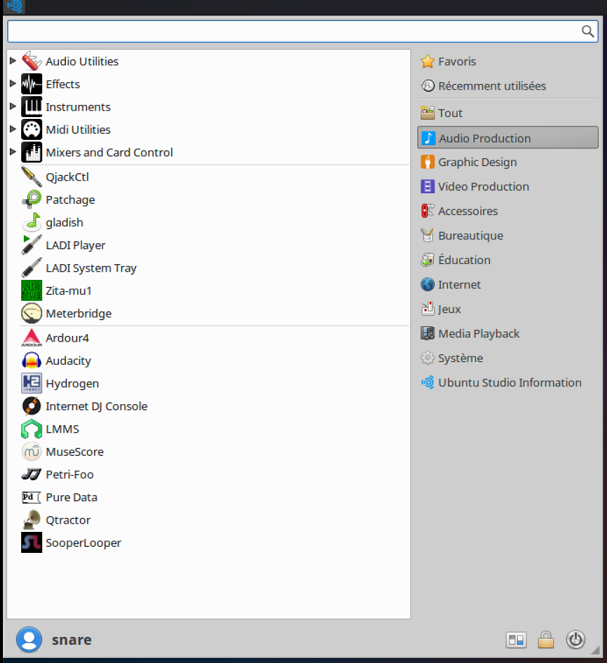Screen dimensions: 607x663
Task: Select the Internet category
Action: pos(508,285)
